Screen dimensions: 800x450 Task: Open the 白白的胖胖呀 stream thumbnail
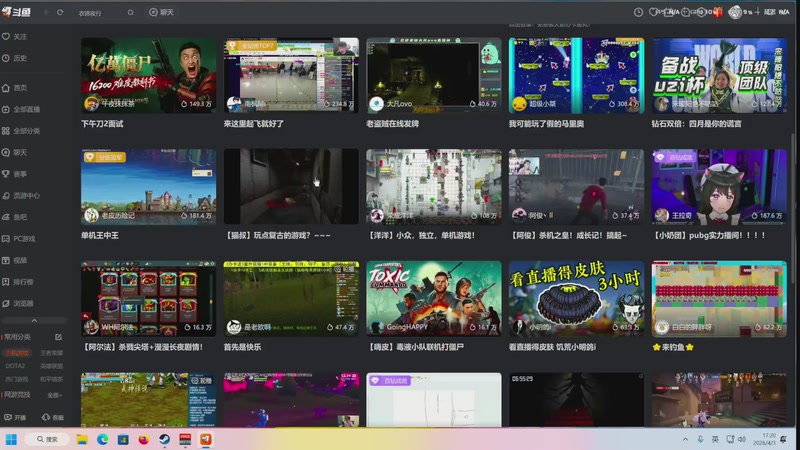(x=719, y=298)
